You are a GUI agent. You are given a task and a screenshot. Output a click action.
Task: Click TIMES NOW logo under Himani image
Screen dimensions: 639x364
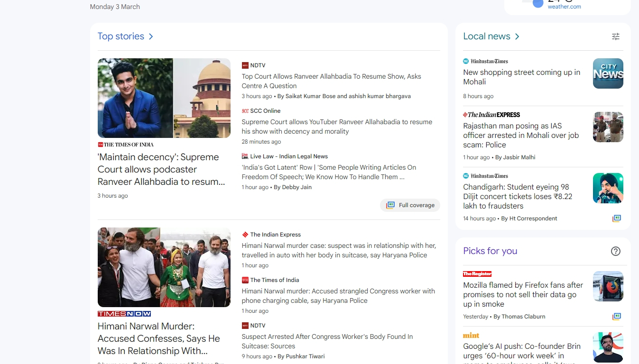[x=124, y=314]
